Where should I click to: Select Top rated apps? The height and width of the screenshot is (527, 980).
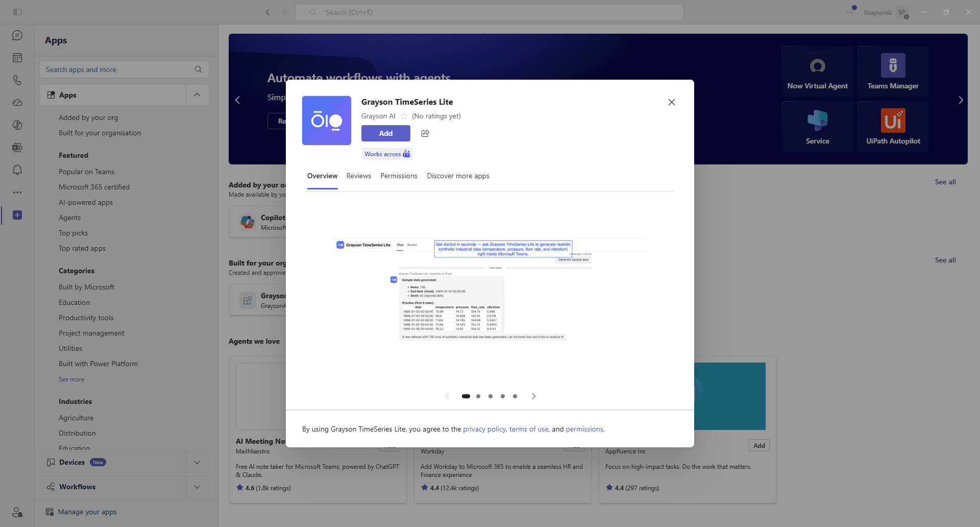[82, 248]
